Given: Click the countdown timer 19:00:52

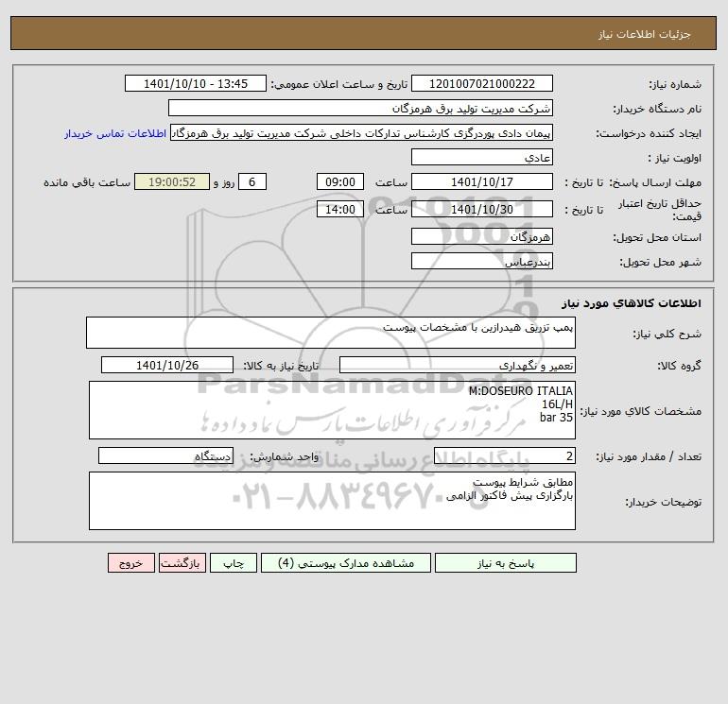Looking at the screenshot, I should pos(172,182).
